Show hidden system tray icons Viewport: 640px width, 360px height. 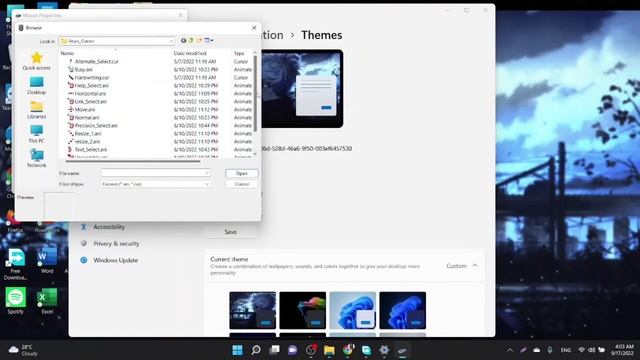pyautogui.click(x=510, y=350)
